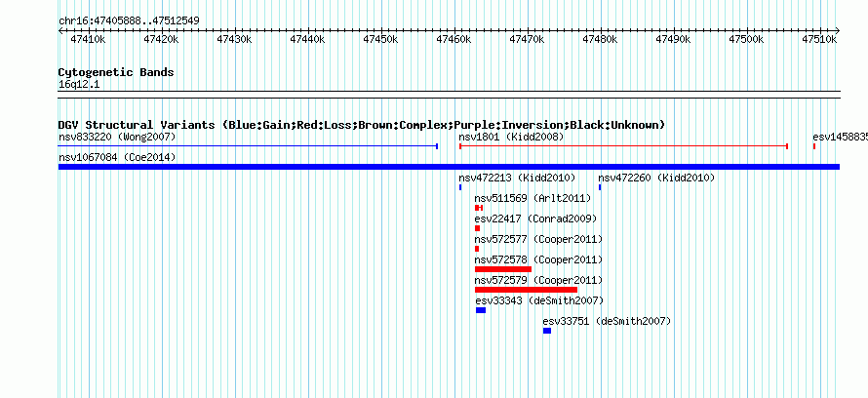The image size is (868, 398).
Task: Select the long red nsv572579 loss bar
Action: 526,290
